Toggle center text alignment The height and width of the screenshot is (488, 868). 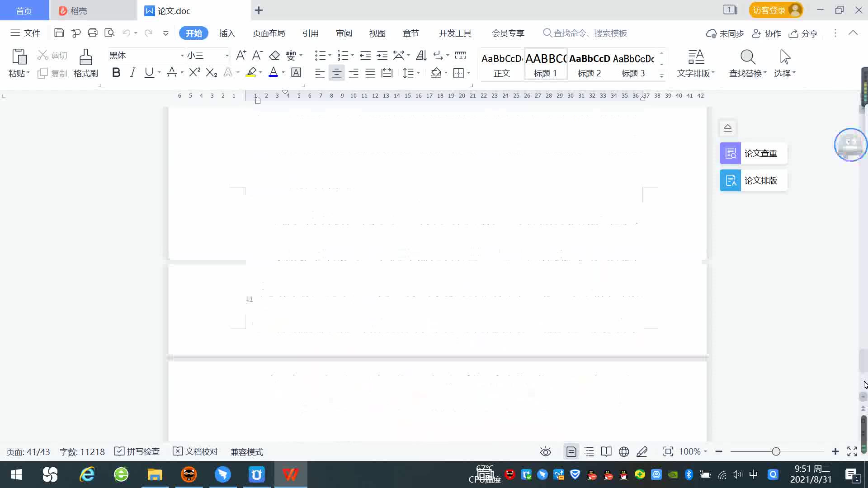336,72
